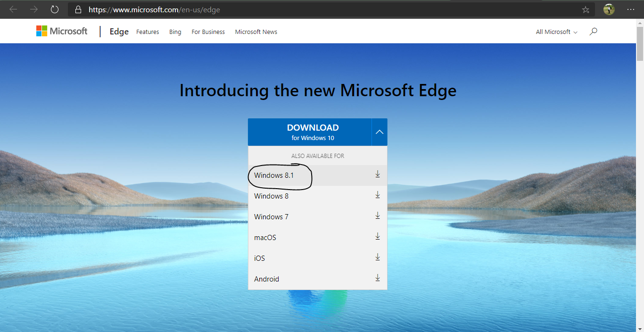Screen dimensions: 644x332
Task: Select Windows 7 from the list
Action: tap(318, 217)
